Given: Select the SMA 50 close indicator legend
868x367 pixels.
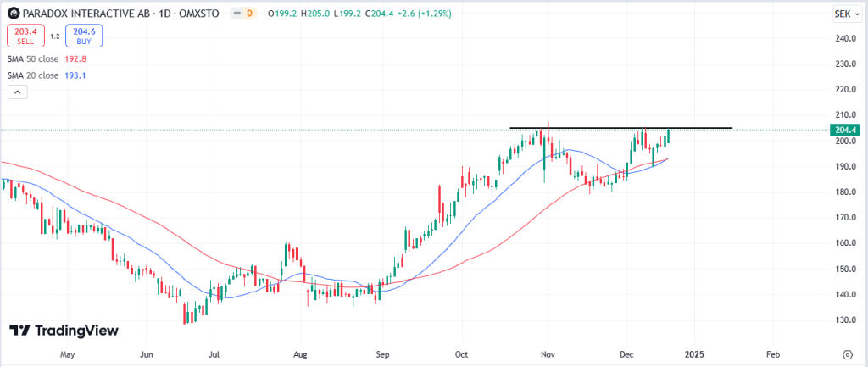Looking at the screenshot, I should [x=33, y=60].
